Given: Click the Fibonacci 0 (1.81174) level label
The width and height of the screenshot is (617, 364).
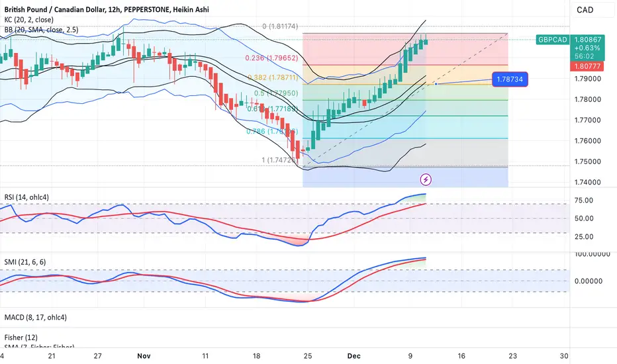Looking at the screenshot, I should (280, 26).
